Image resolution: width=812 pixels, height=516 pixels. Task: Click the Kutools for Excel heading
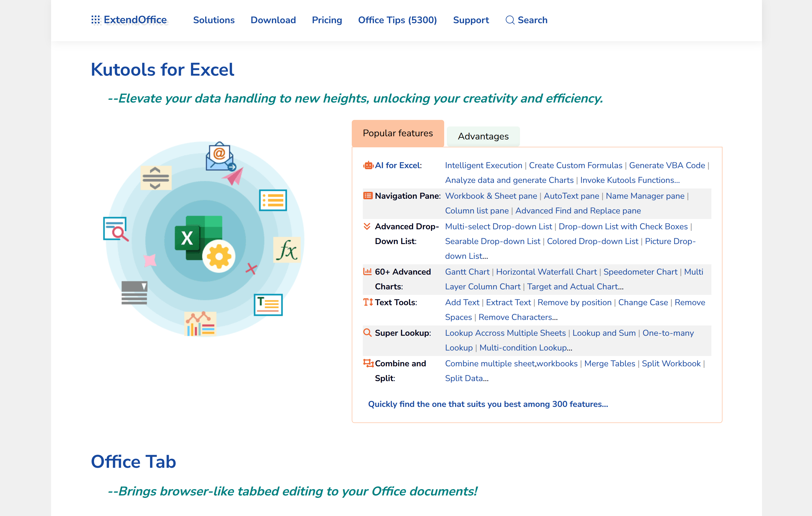(162, 70)
